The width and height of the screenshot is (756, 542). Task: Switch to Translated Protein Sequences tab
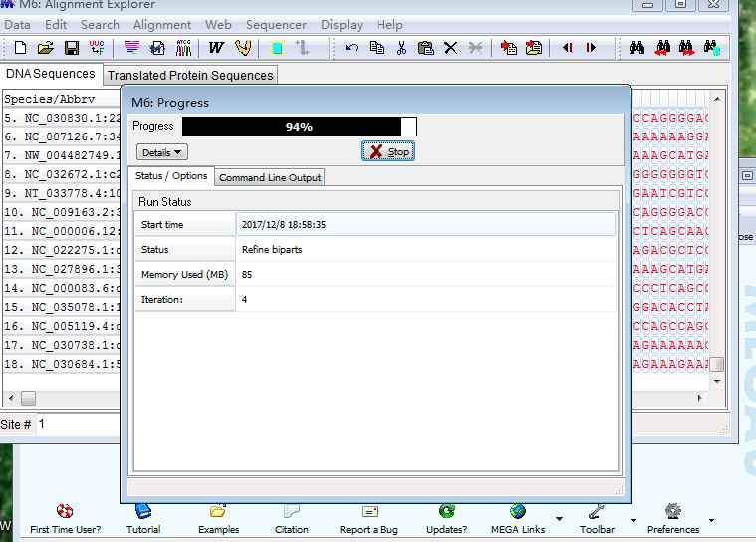(x=190, y=76)
